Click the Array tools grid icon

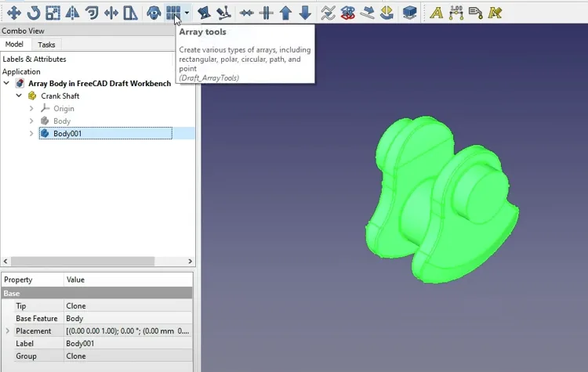coord(173,13)
